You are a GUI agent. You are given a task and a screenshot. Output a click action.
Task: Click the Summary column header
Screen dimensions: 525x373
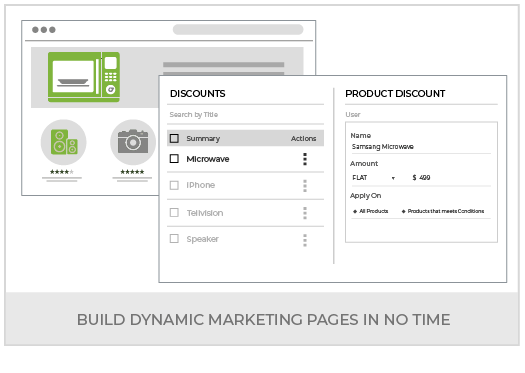coord(203,139)
